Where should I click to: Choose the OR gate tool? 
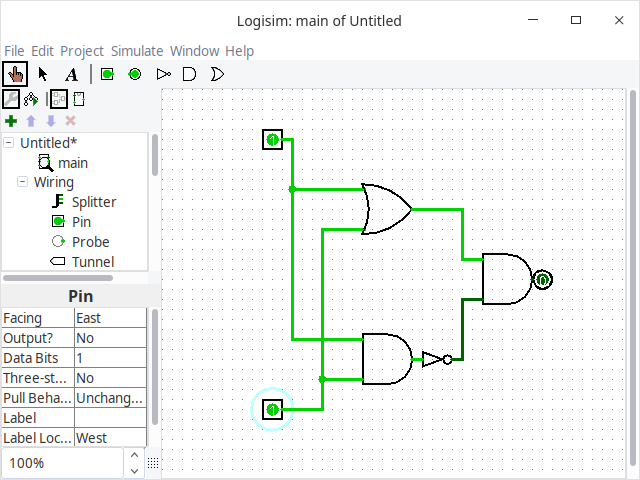216,74
